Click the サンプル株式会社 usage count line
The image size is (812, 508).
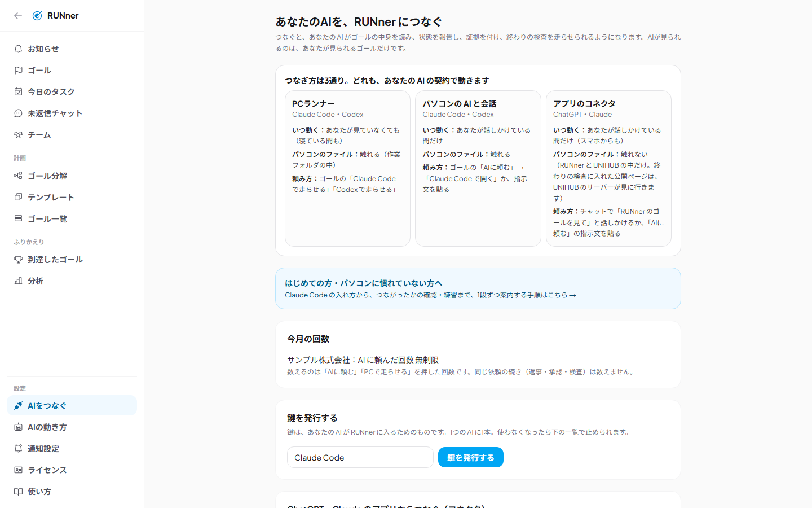point(363,360)
